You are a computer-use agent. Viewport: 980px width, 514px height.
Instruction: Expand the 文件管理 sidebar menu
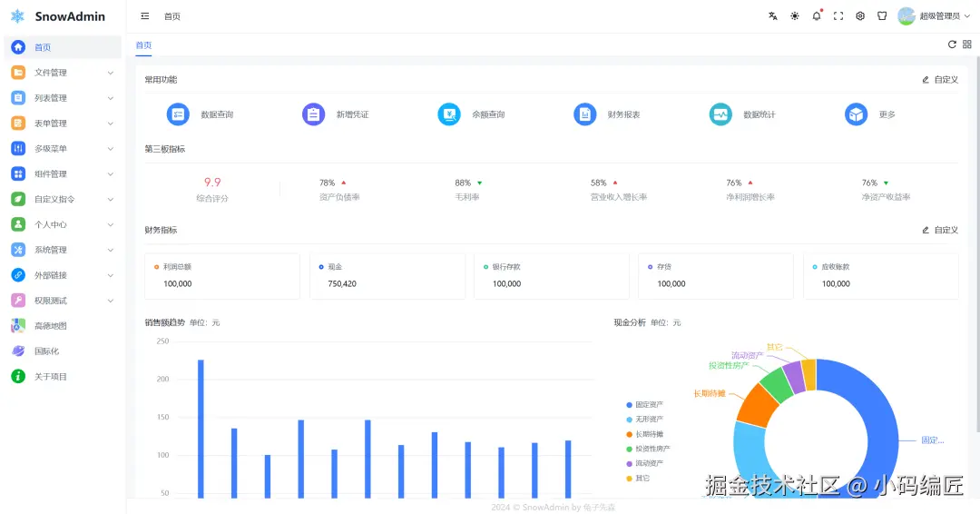pos(63,73)
